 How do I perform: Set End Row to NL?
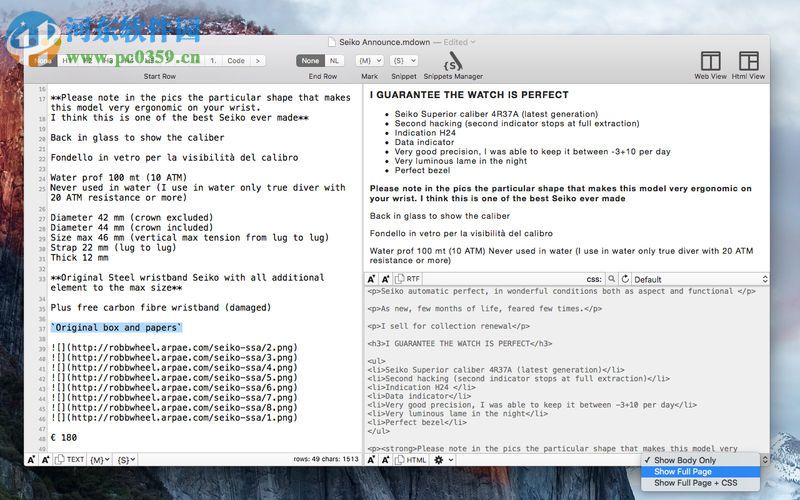click(x=334, y=61)
